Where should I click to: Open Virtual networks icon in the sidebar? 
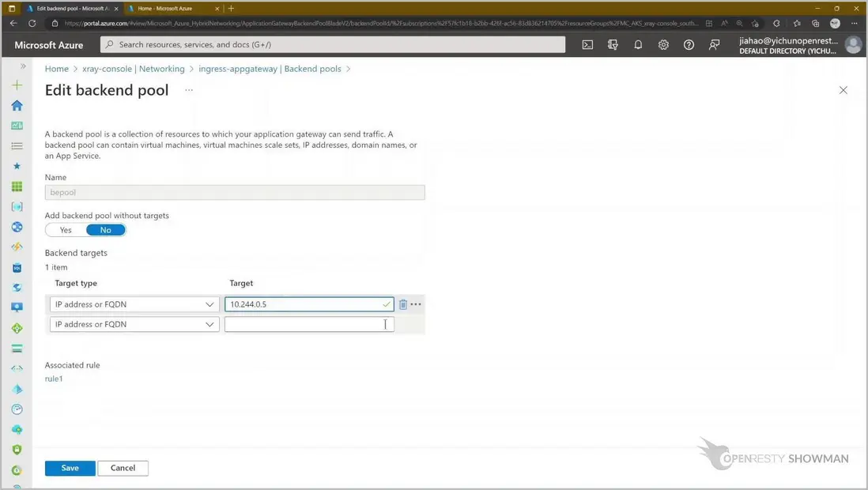(x=17, y=368)
